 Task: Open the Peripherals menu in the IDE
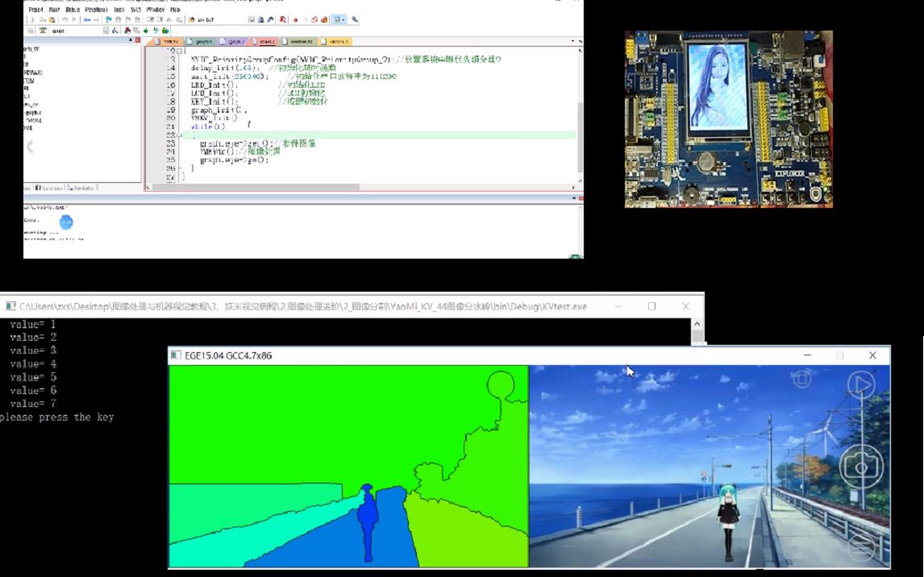(x=96, y=10)
